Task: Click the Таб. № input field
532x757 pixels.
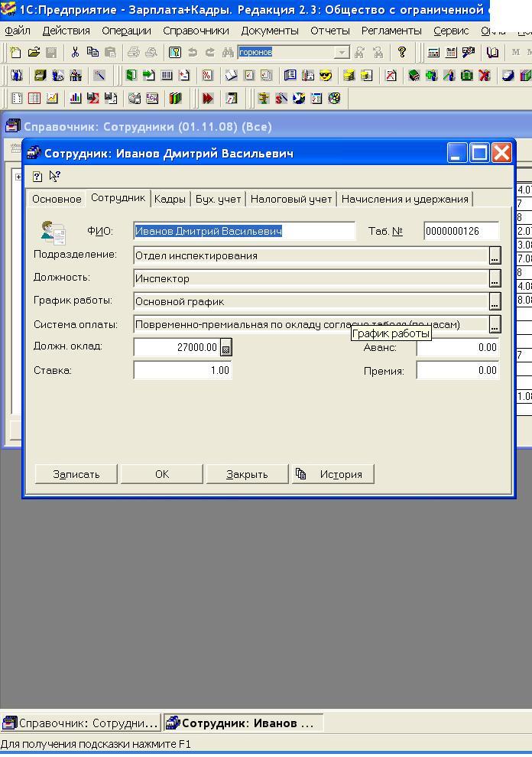Action: [x=461, y=231]
